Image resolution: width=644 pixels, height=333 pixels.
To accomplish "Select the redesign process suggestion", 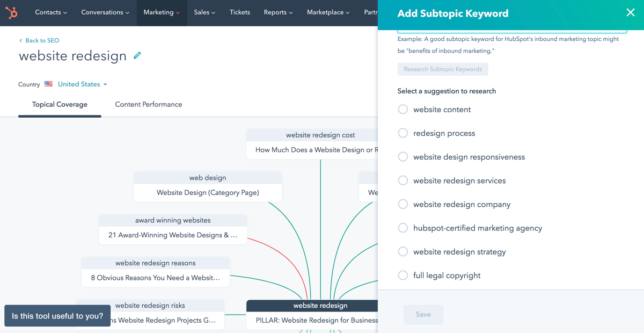I will tap(403, 133).
